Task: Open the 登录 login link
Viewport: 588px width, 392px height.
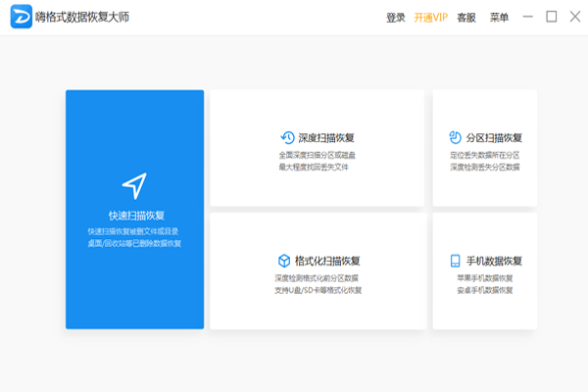Action: tap(396, 18)
